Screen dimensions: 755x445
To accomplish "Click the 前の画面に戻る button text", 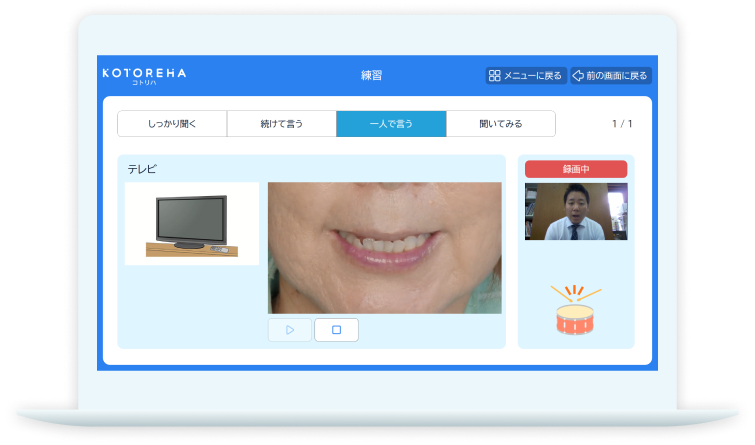I will (x=617, y=75).
